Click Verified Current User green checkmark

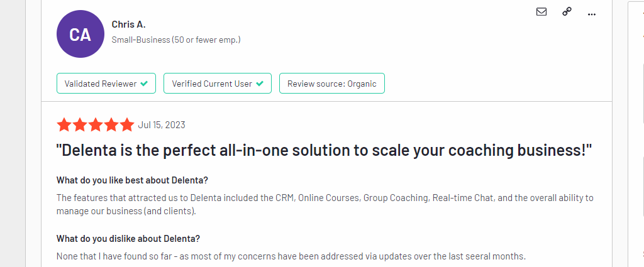pos(260,84)
